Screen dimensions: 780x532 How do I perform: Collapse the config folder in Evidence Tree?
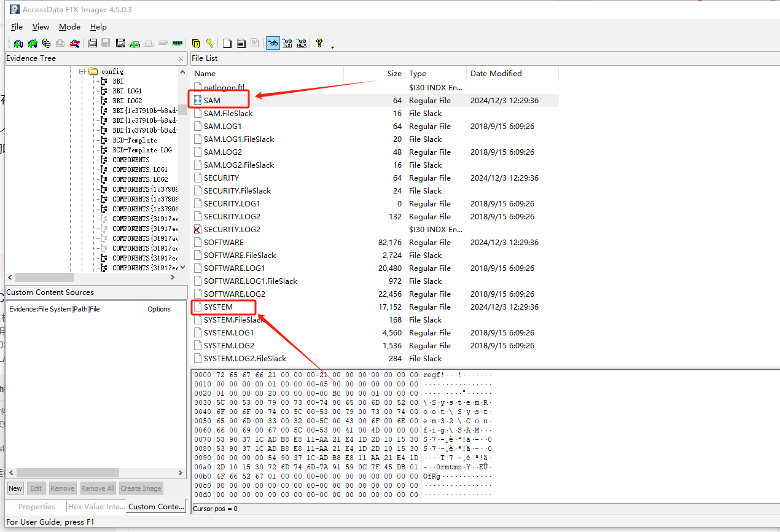point(82,71)
